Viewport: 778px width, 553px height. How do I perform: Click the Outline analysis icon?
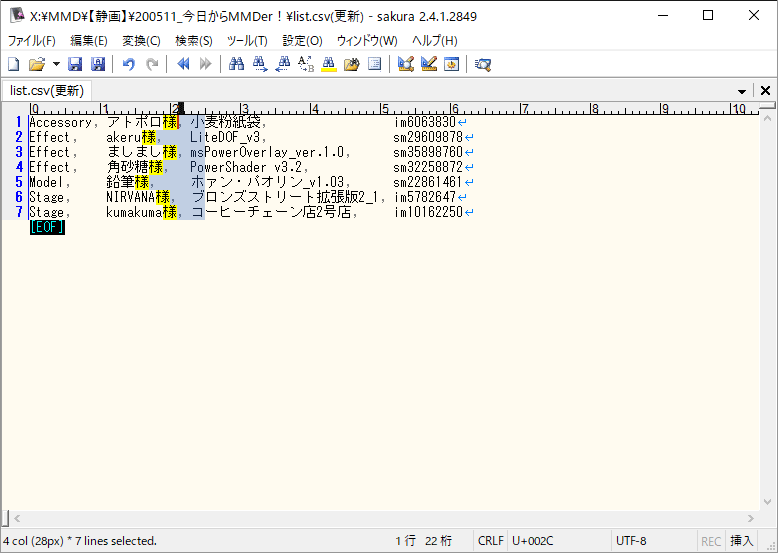(375, 64)
